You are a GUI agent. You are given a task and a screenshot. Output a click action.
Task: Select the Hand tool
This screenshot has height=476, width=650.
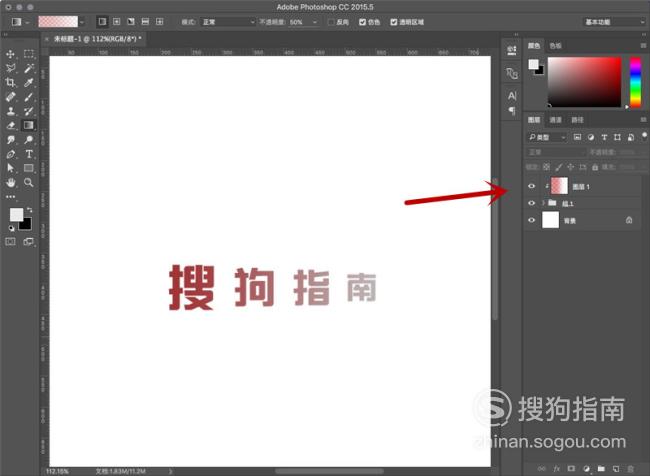click(10, 182)
